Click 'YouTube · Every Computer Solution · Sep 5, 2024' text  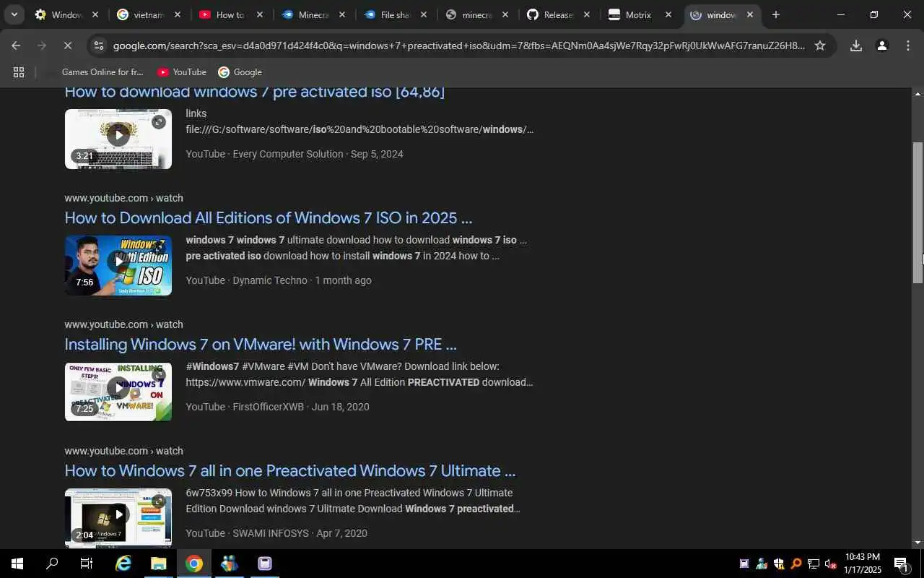pos(295,154)
